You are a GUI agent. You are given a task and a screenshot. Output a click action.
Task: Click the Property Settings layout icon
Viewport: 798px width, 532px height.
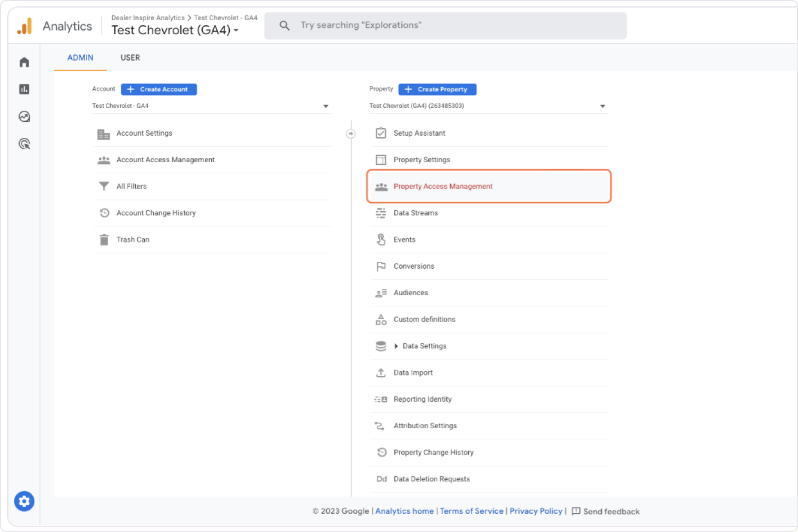tap(381, 160)
